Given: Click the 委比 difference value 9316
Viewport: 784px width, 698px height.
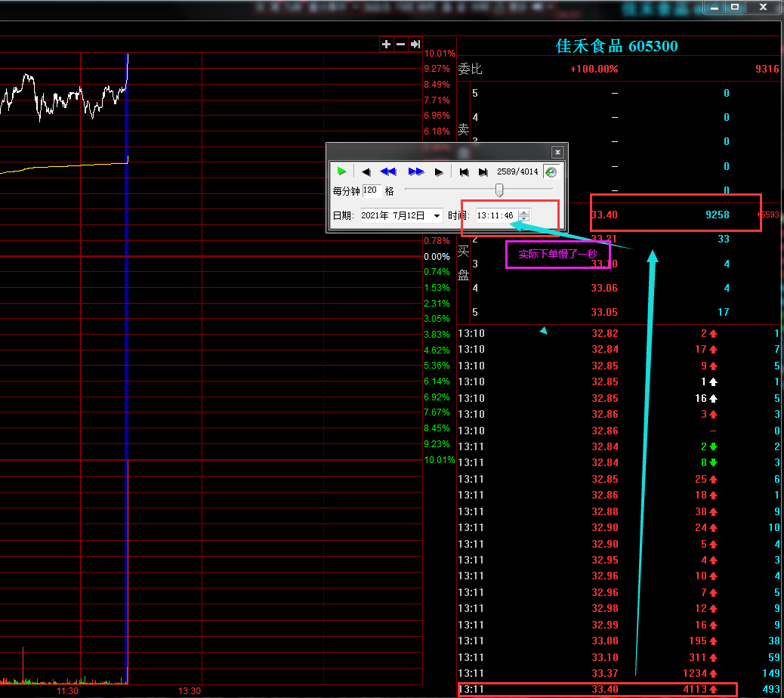Looking at the screenshot, I should pyautogui.click(x=767, y=69).
